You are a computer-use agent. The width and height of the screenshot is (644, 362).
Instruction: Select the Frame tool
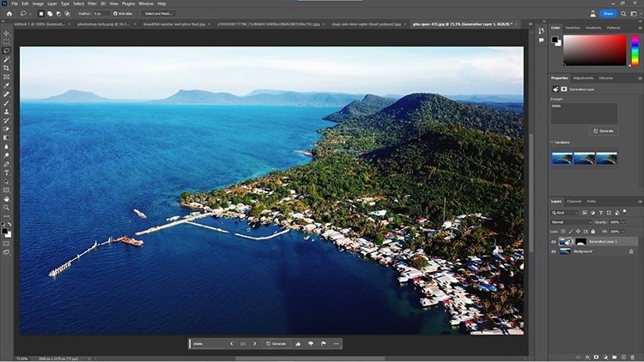6,76
